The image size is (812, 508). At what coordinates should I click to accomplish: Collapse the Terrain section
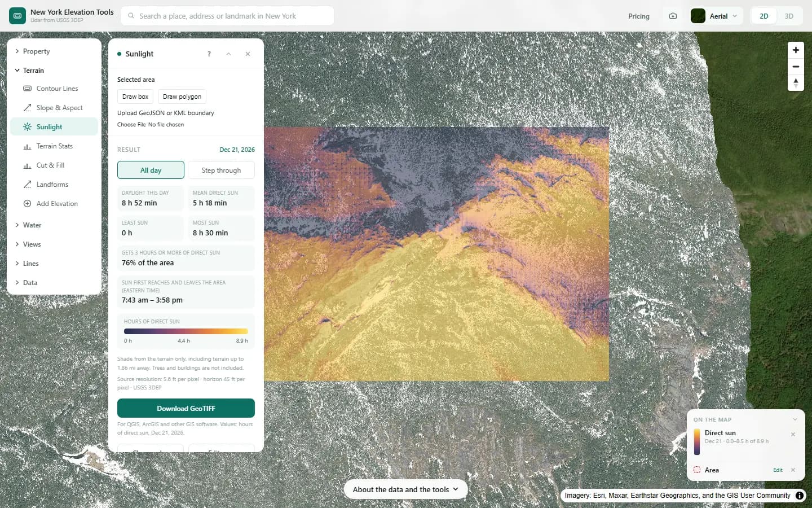[x=54, y=71]
